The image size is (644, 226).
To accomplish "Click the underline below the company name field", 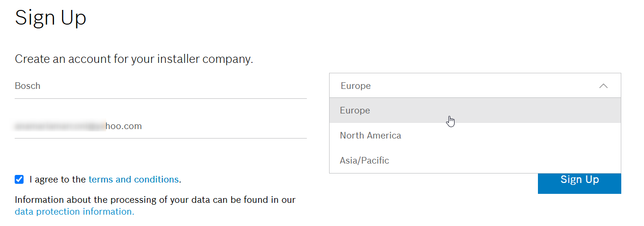I will click(161, 98).
